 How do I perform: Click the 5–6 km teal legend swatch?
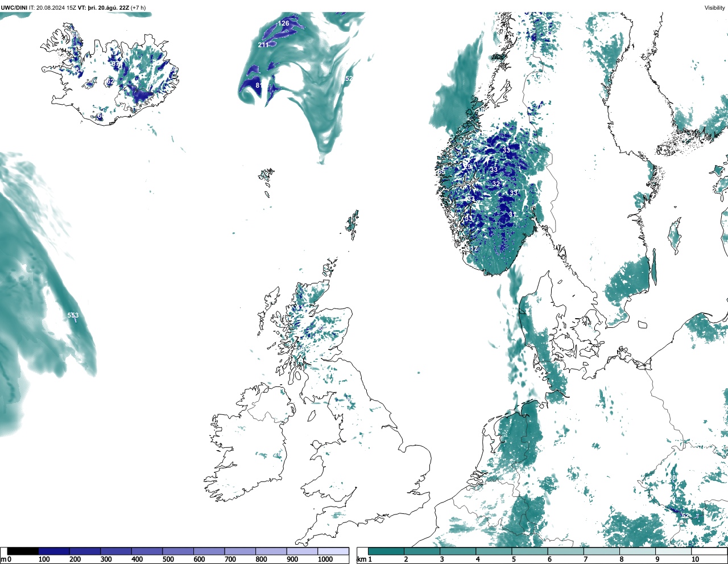(x=530, y=551)
